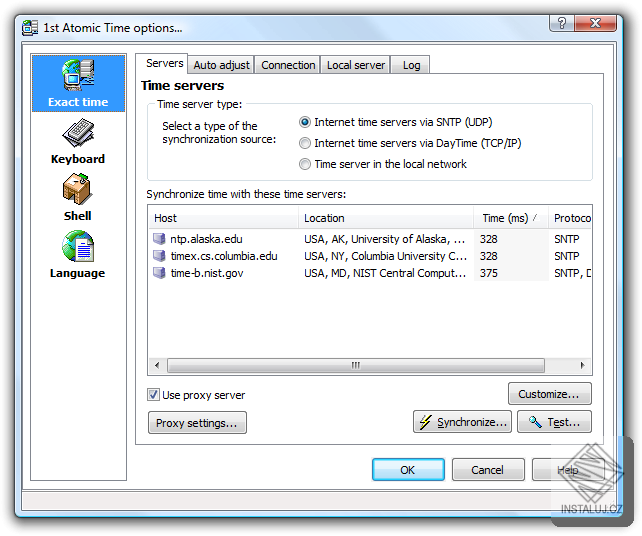Image resolution: width=642 pixels, height=536 pixels.
Task: Select the Exact time sidebar icon
Action: (x=78, y=84)
